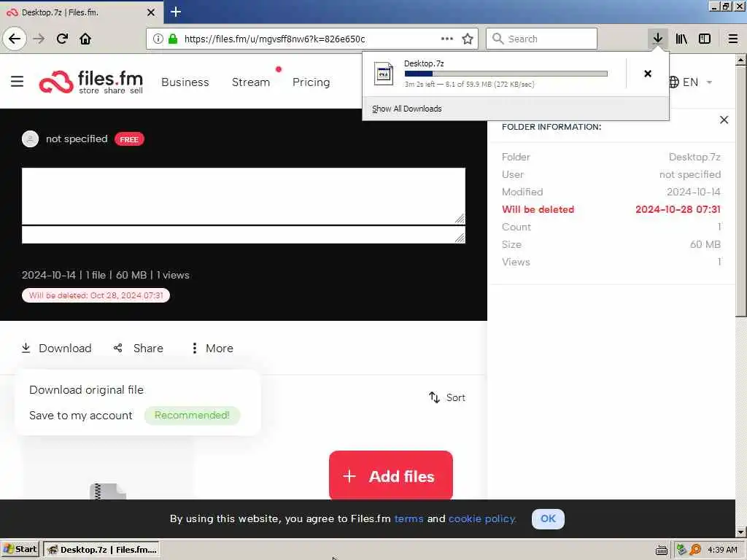747x560 pixels.
Task: Toggle the downloads arrow toolbar button
Action: pos(657,39)
